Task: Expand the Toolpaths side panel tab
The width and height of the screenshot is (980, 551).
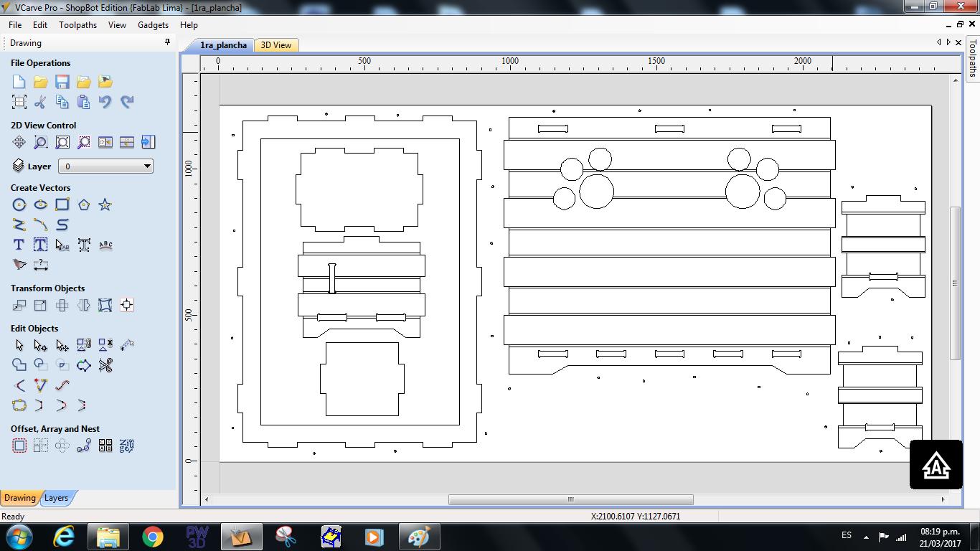Action: pos(973,58)
